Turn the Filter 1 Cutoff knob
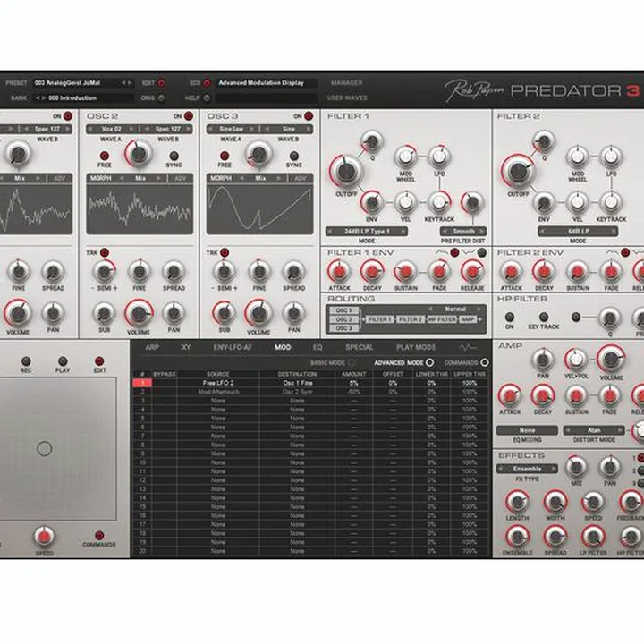 [x=346, y=172]
